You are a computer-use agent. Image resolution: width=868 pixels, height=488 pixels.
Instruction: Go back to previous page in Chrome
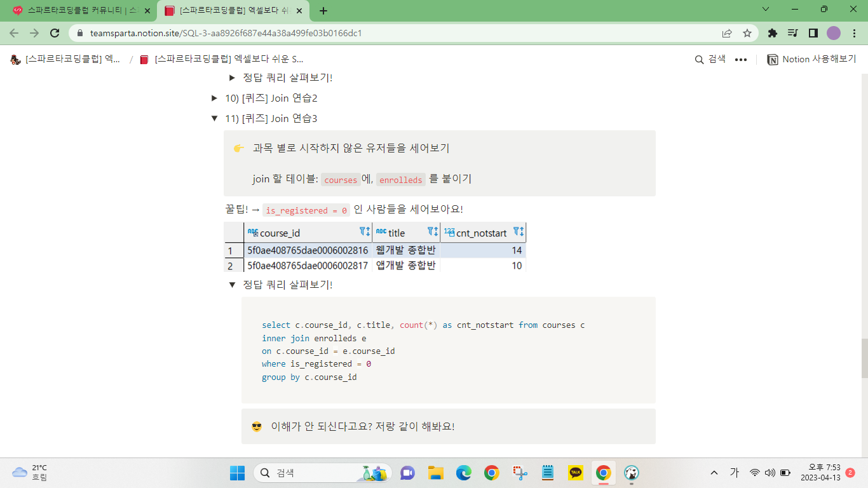pyautogui.click(x=14, y=33)
